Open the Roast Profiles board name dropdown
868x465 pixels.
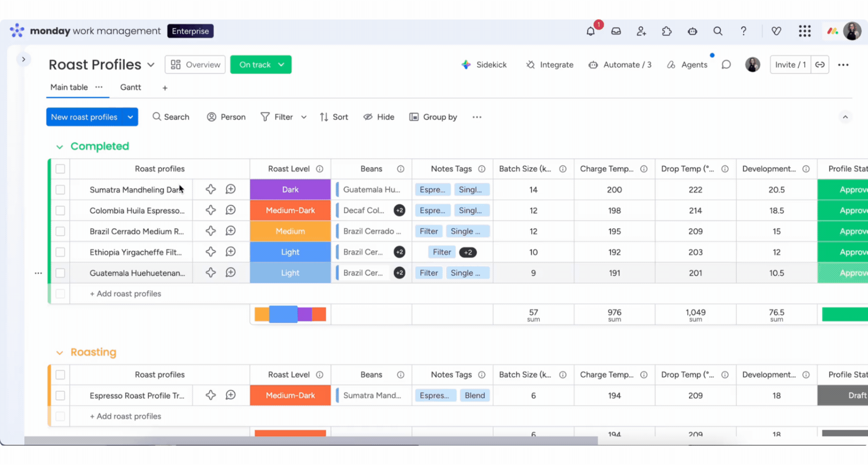(x=151, y=65)
